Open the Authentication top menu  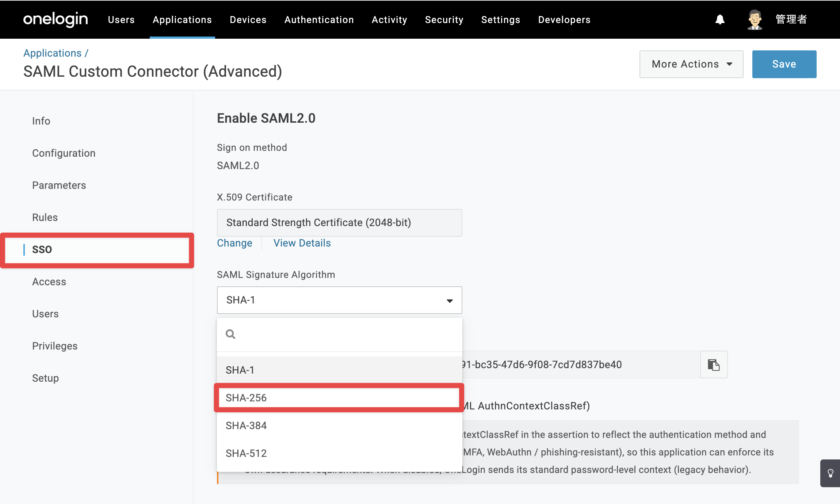click(x=319, y=20)
